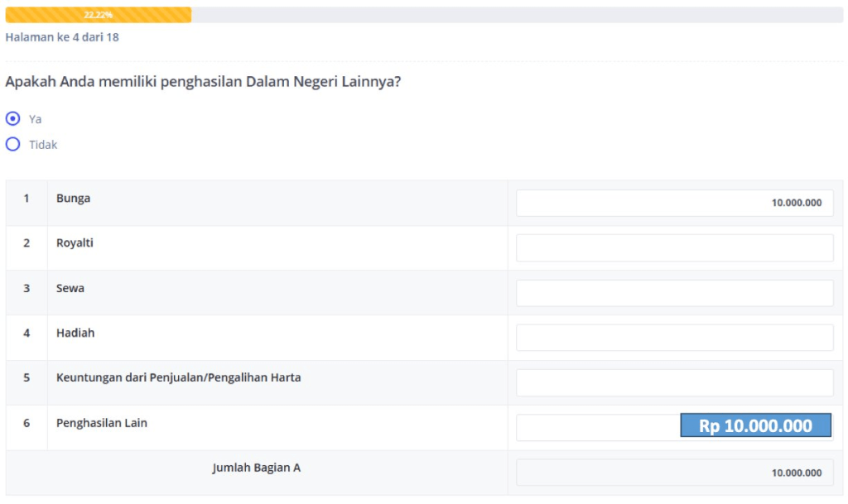
Task: Click the "Bunga" row label
Action: click(73, 199)
